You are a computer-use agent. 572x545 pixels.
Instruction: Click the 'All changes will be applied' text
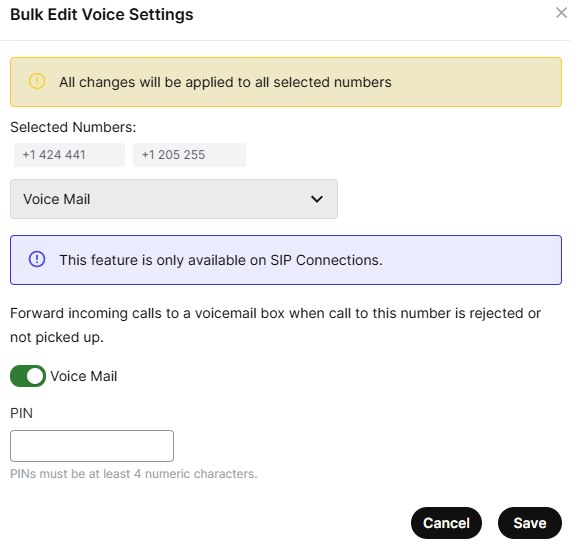[x=225, y=82]
